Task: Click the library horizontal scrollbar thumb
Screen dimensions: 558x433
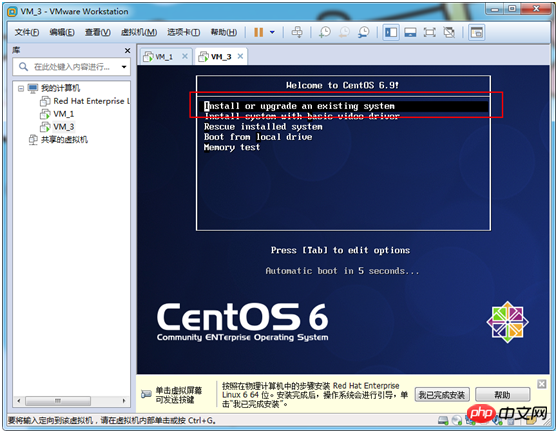Action: coord(58,401)
